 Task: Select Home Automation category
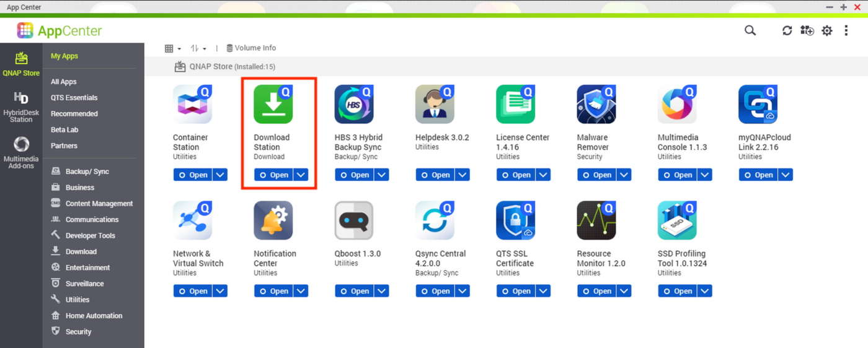pyautogui.click(x=87, y=316)
